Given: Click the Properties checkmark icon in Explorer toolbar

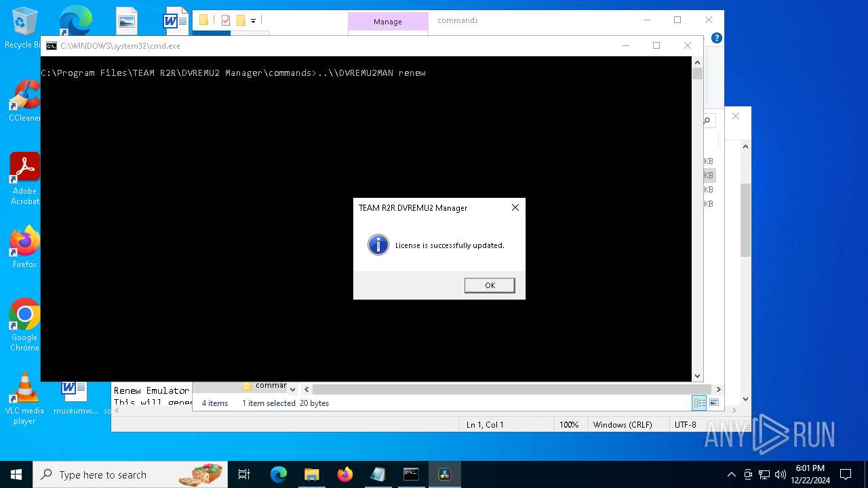Looking at the screenshot, I should click(226, 20).
